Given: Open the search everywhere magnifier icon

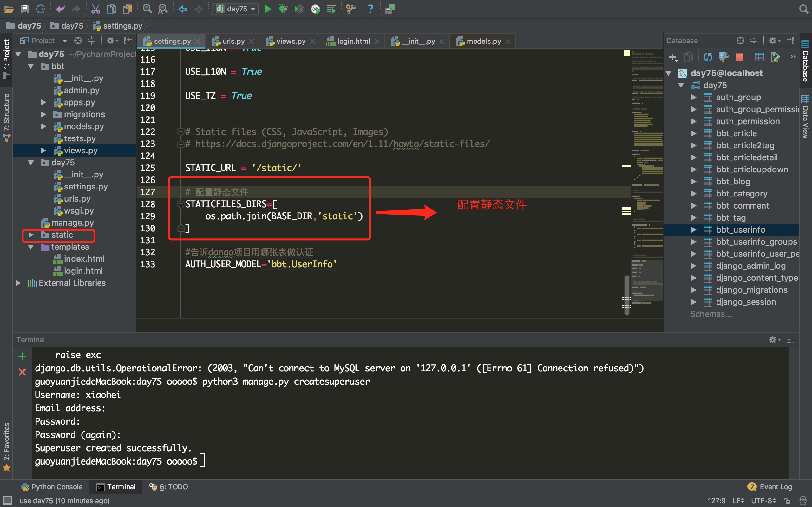Looking at the screenshot, I should point(803,9).
